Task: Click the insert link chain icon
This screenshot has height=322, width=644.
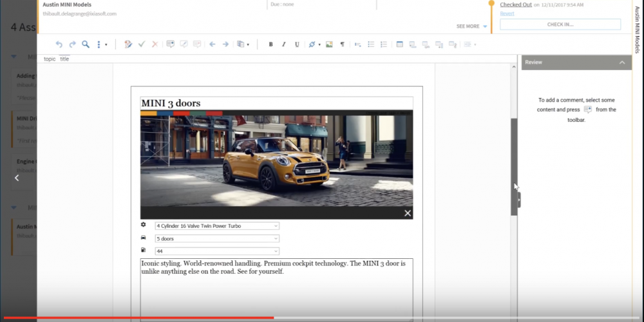Action: 312,44
